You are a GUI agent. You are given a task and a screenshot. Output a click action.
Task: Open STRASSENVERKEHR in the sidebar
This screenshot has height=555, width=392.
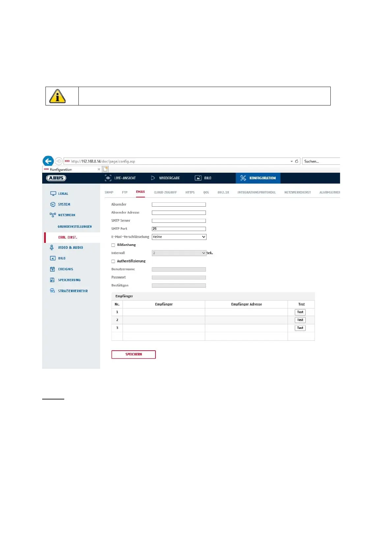73,291
